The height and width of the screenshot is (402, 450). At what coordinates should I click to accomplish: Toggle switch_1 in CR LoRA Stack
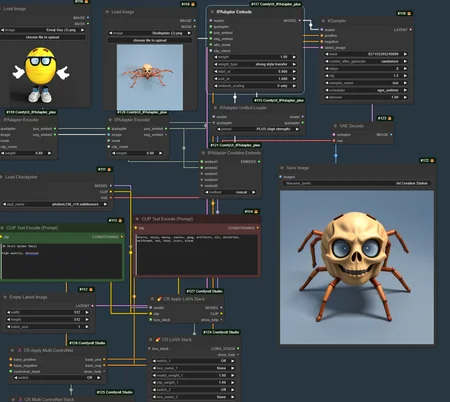194,361
